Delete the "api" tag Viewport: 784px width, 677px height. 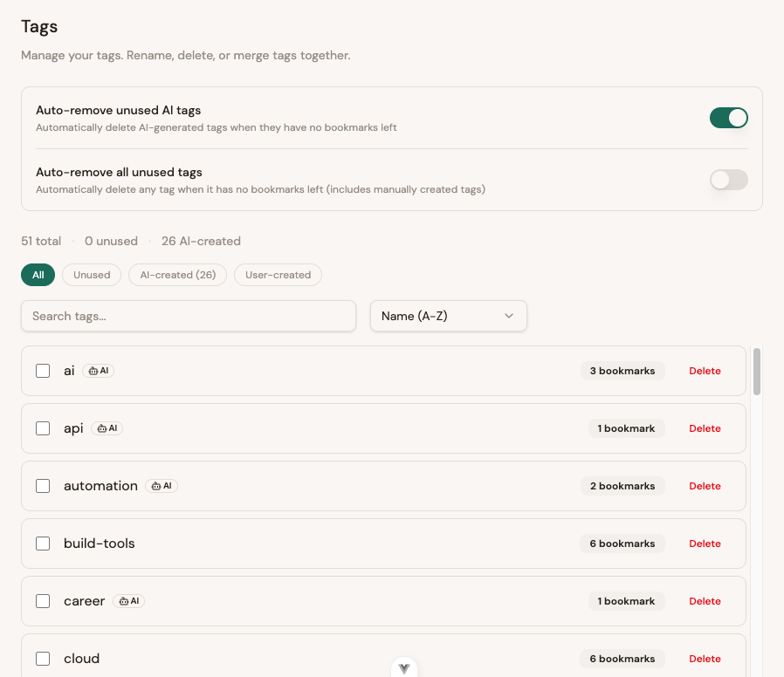tap(705, 428)
